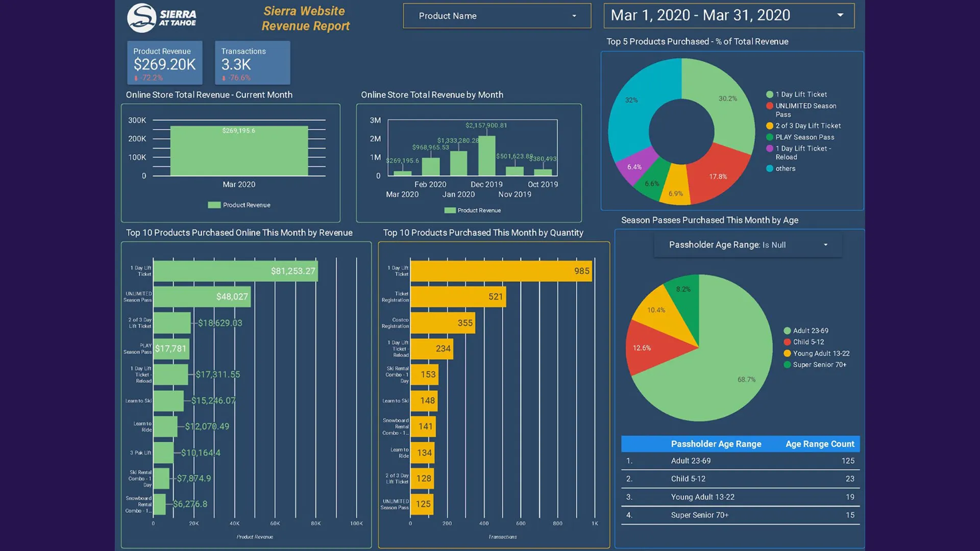Click Product Revenue legend under current month chart
The width and height of the screenshot is (980, 551).
[x=239, y=205]
